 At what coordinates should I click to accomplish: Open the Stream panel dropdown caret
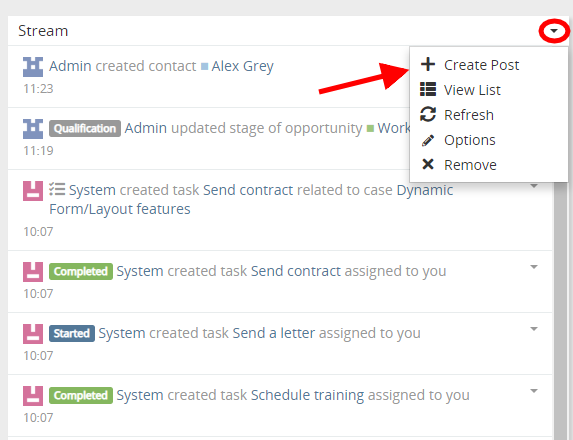[554, 31]
